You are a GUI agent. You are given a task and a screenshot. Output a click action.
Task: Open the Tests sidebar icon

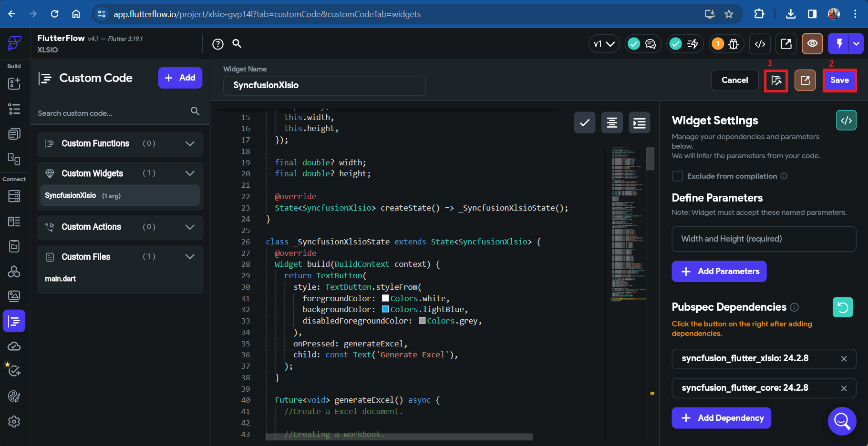pos(14,371)
